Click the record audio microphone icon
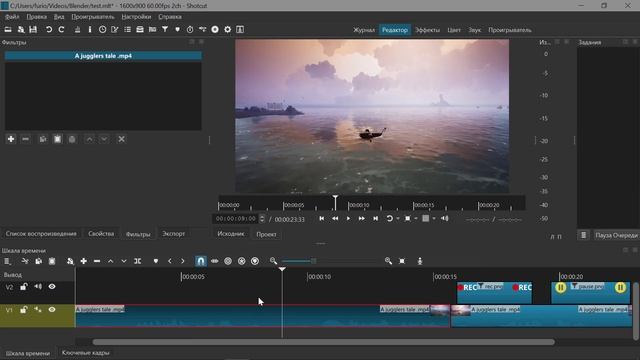 (x=420, y=261)
